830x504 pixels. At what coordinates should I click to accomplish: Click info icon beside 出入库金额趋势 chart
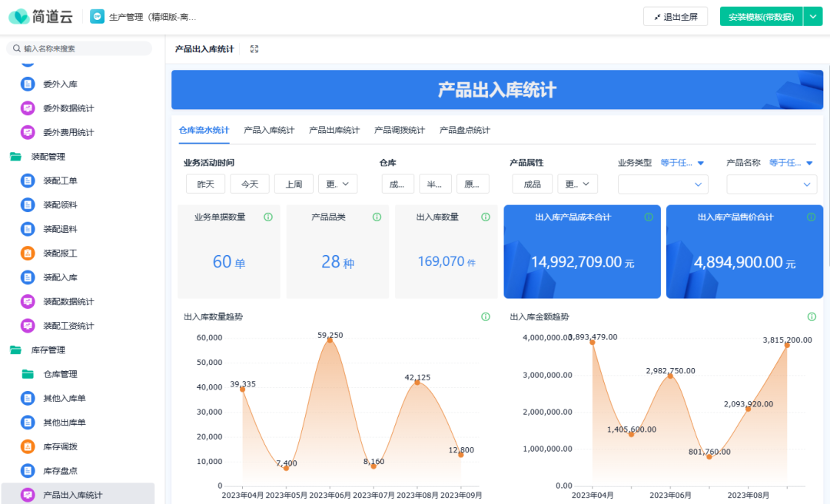[x=812, y=317]
